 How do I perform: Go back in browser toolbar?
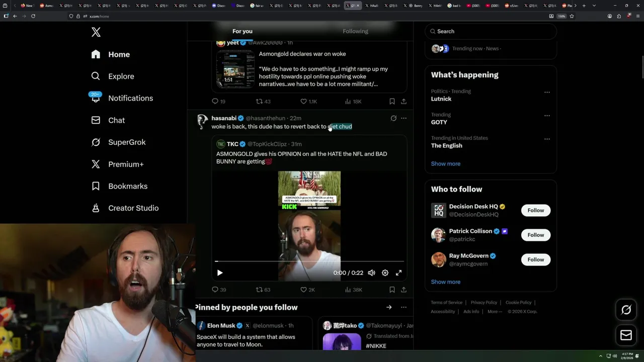pos(15,16)
